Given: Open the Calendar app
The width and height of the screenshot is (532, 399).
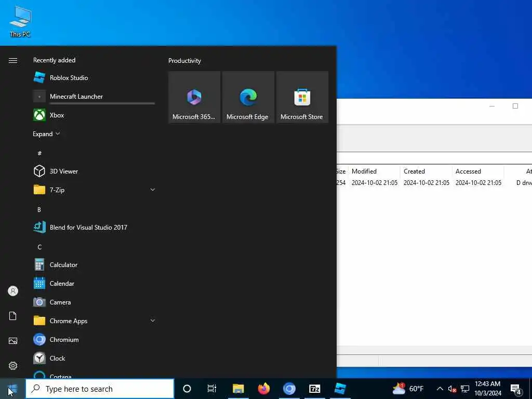Looking at the screenshot, I should (x=94, y=283).
